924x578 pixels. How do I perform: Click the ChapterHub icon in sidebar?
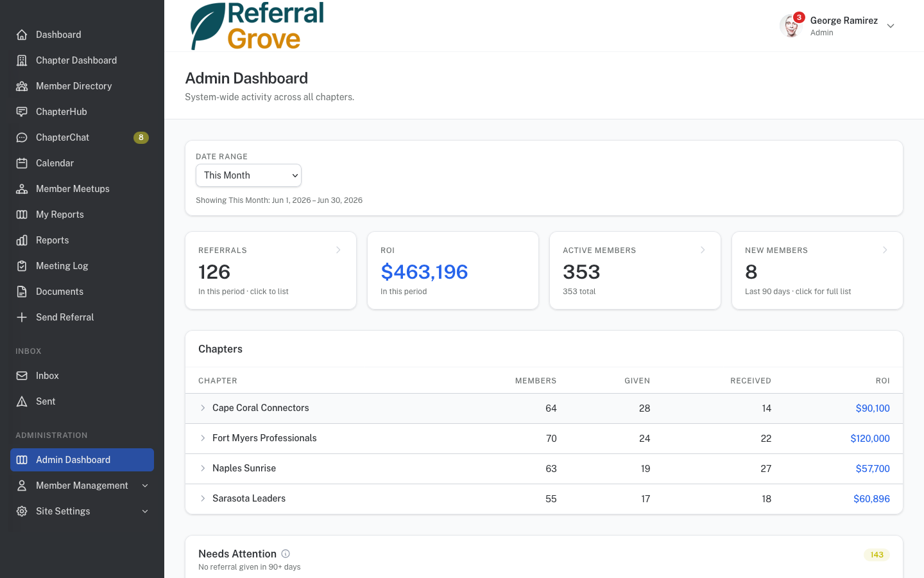(22, 112)
